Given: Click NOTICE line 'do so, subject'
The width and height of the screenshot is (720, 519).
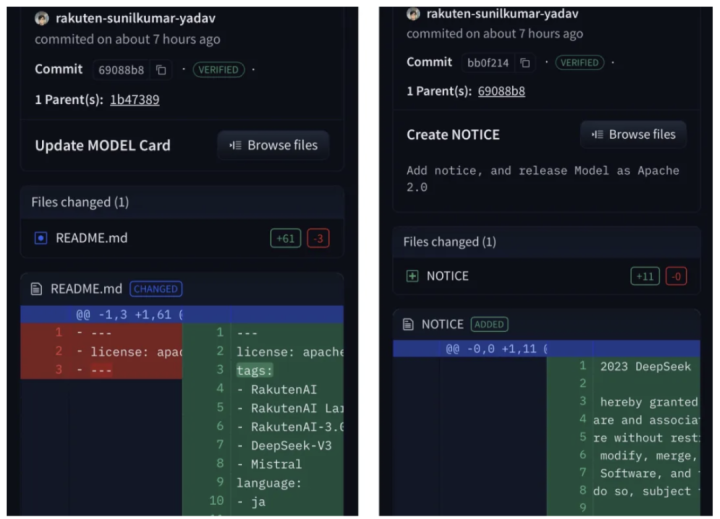Looking at the screenshot, I should click(642, 491).
